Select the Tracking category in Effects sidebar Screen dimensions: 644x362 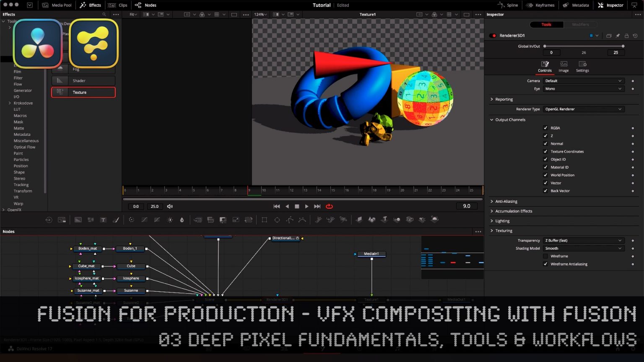point(21,184)
